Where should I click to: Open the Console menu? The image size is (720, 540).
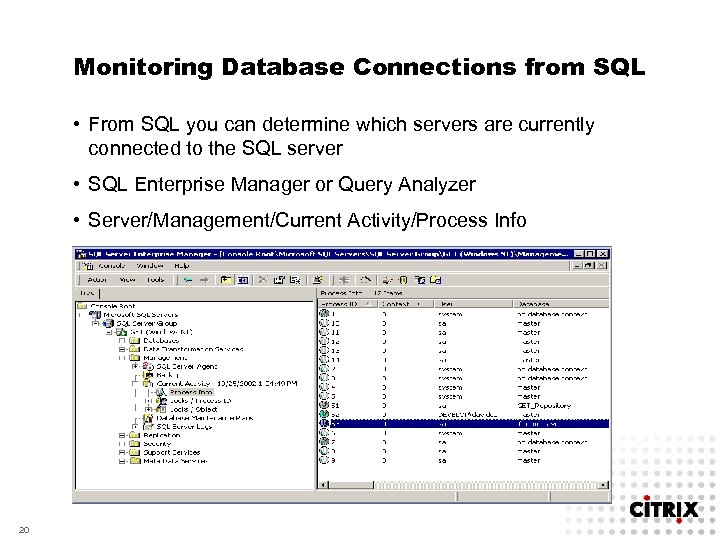[112, 266]
